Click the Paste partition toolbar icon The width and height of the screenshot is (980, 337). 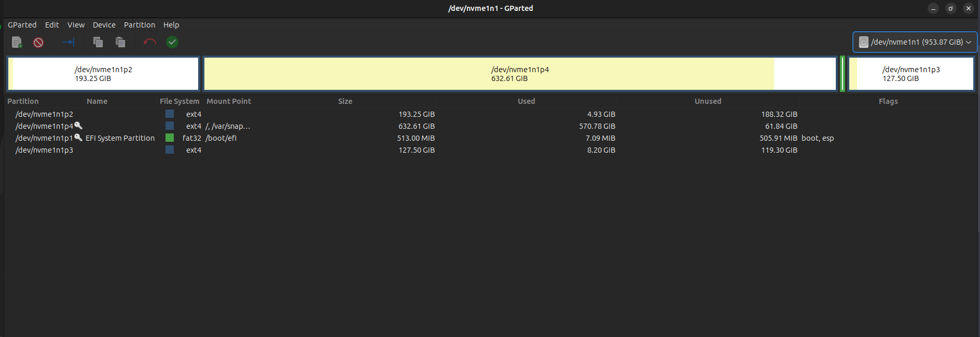[x=120, y=42]
